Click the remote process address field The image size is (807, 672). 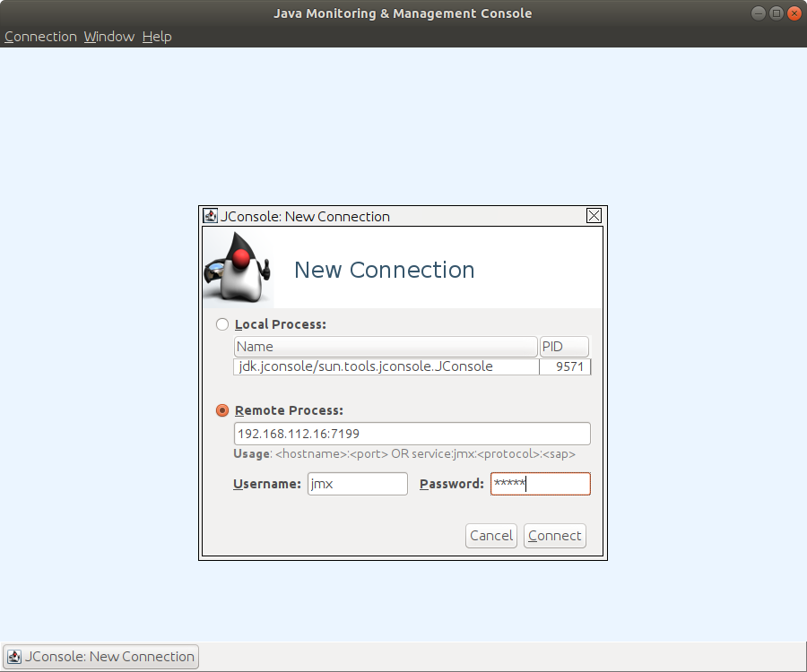pos(412,434)
